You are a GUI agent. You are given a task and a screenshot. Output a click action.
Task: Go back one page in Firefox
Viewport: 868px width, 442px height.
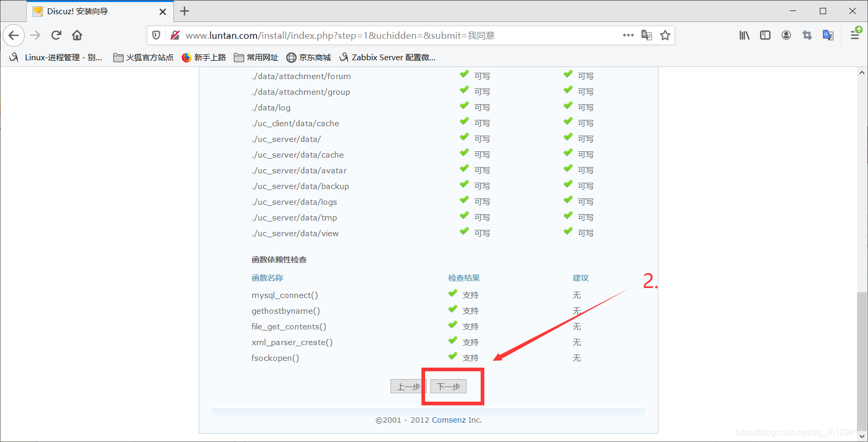[x=14, y=35]
